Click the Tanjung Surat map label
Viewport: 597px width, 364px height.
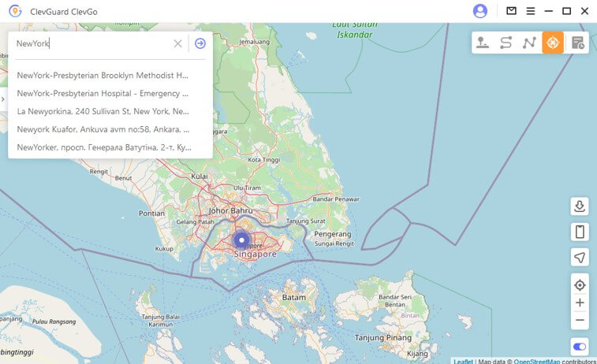pyautogui.click(x=306, y=221)
